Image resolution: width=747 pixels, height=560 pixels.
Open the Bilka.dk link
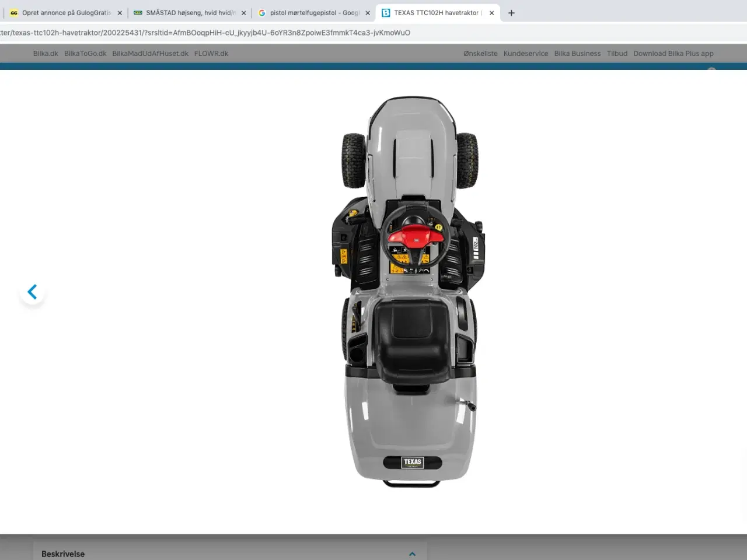click(46, 54)
